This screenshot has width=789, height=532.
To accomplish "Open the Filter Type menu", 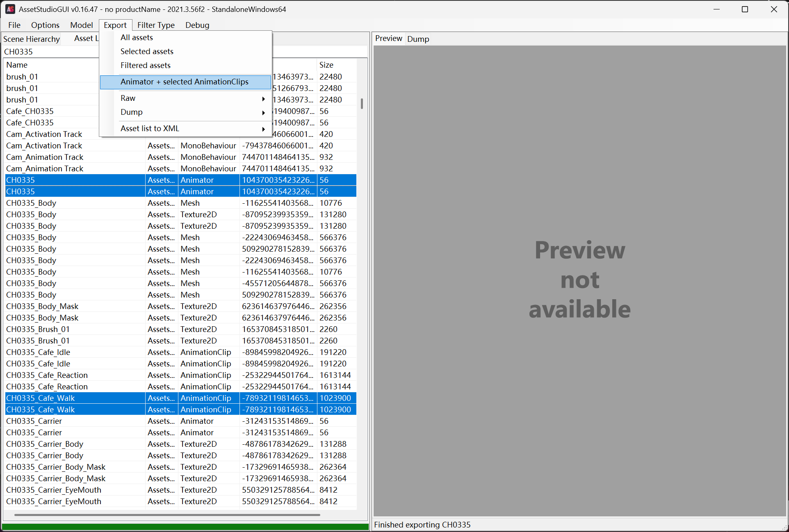I will point(156,25).
